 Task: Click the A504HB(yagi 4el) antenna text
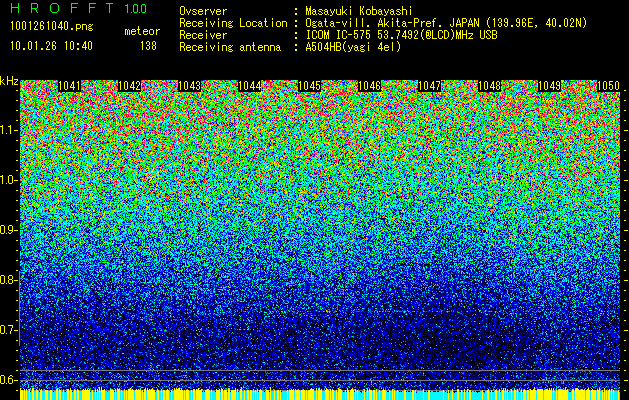[x=353, y=47]
